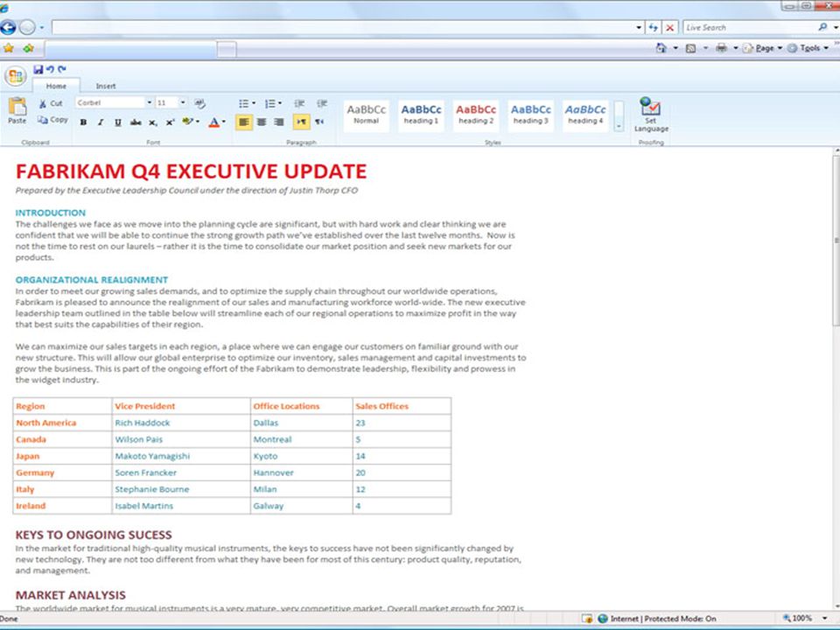840x630 pixels.
Task: Apply the text highlight color
Action: [187, 122]
